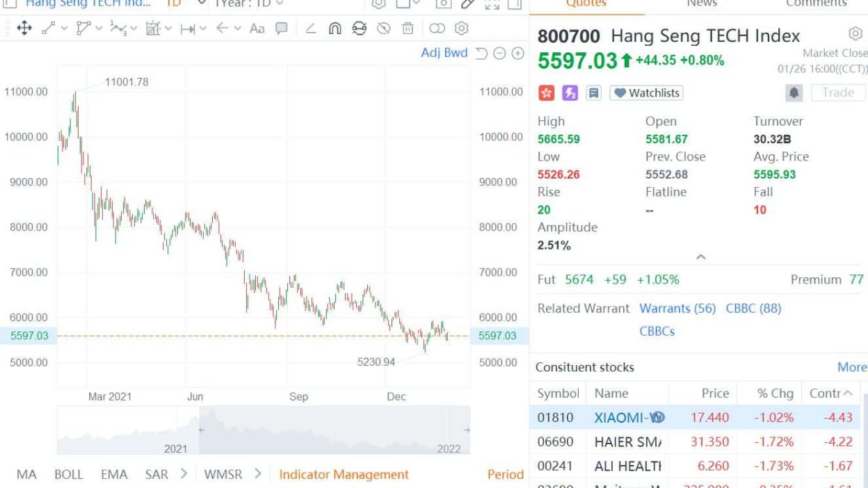Select the chart measurement tool
Viewport: 868px width, 488px height.
153,29
